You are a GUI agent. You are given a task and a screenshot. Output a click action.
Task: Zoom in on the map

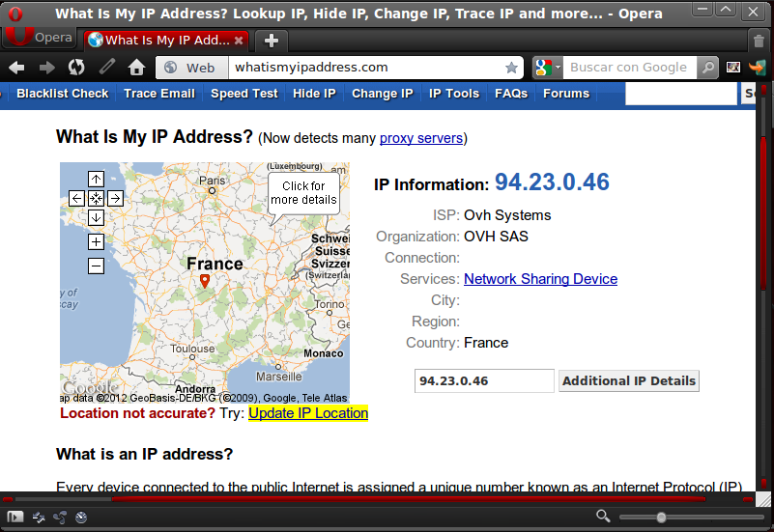[96, 241]
